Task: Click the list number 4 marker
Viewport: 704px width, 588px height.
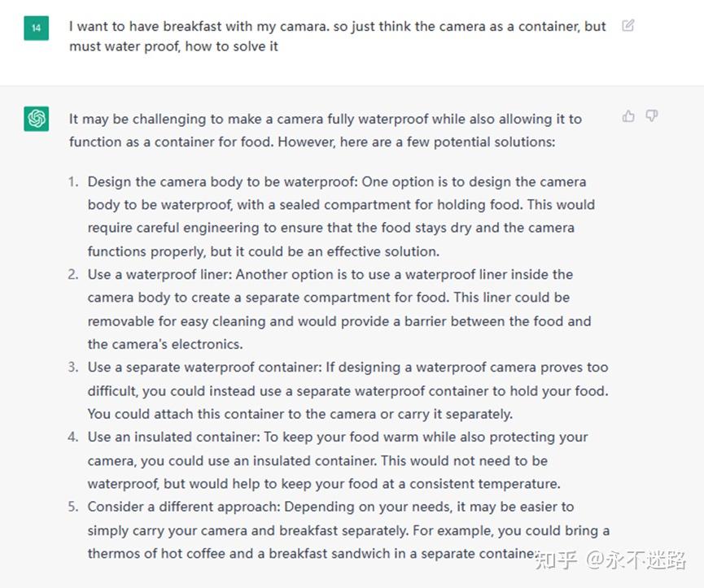Action: [x=73, y=437]
